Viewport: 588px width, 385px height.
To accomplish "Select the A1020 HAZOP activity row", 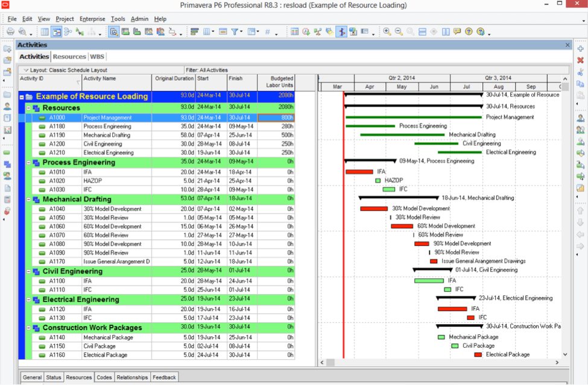I will click(163, 181).
